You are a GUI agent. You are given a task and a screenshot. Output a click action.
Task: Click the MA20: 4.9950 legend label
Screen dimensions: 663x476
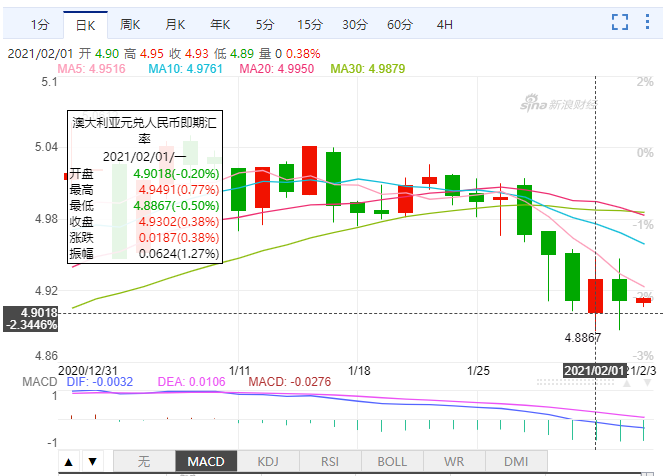pyautogui.click(x=277, y=68)
